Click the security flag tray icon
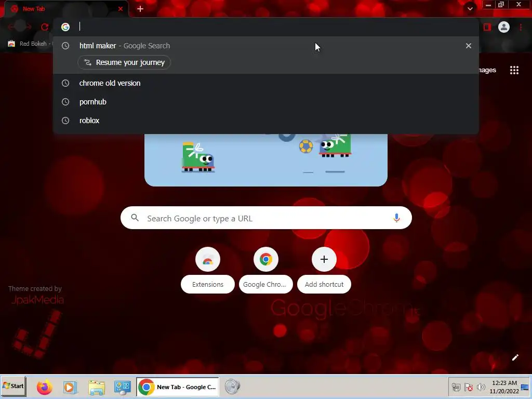Image resolution: width=532 pixels, height=399 pixels. pos(469,387)
